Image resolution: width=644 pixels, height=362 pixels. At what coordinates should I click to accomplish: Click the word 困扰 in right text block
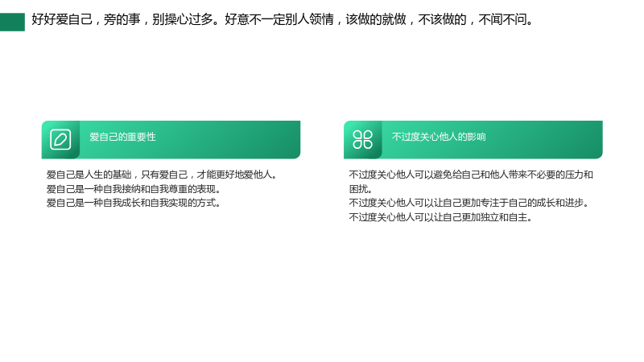[x=358, y=189]
